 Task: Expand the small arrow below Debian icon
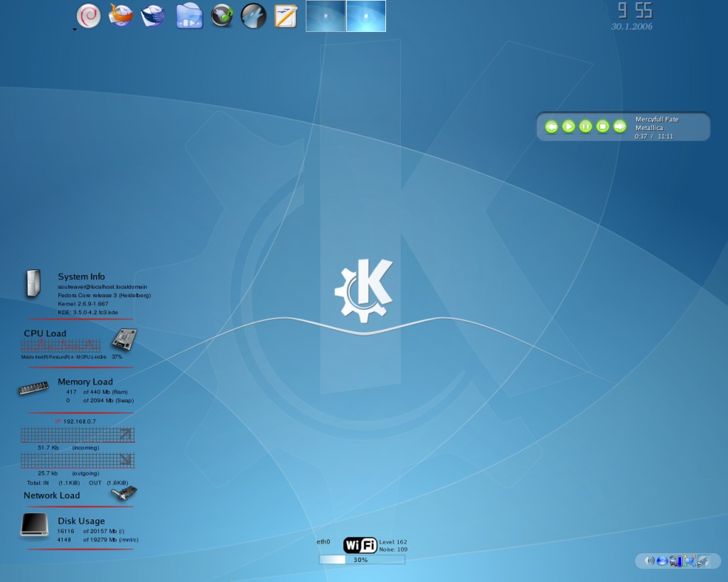(x=75, y=30)
